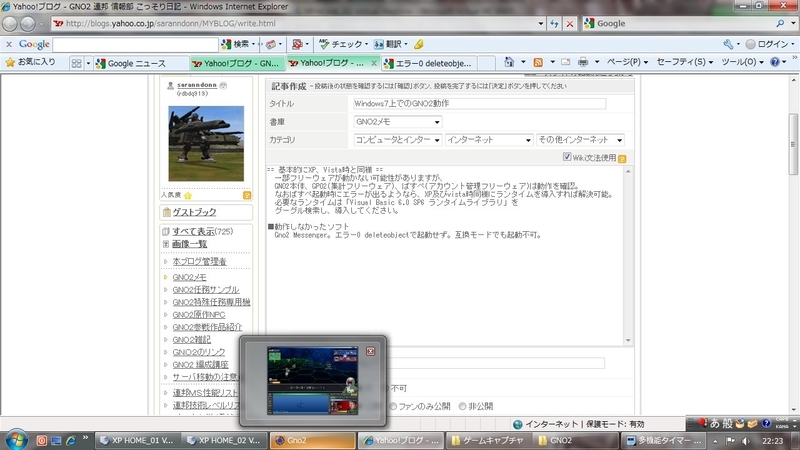Open the 書庫 GNO2メモ dropdown
The height and width of the screenshot is (450, 800).
pyautogui.click(x=398, y=122)
